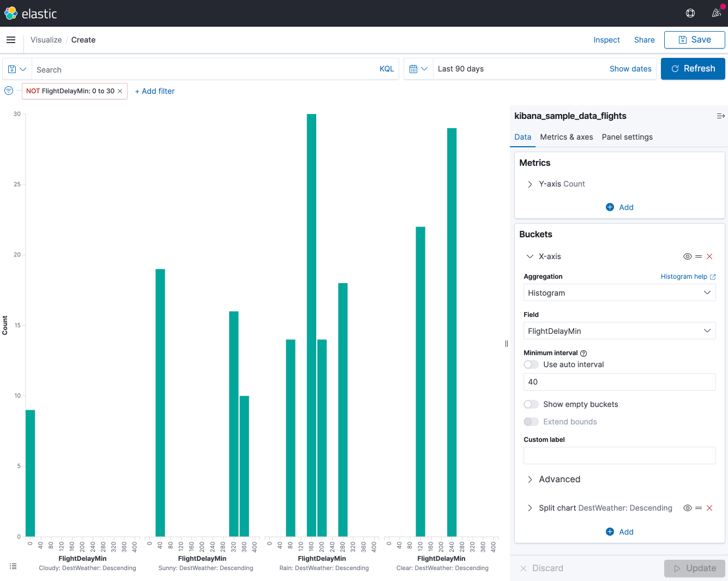This screenshot has height=581, width=728.
Task: Open the Histogram help link
Action: click(x=688, y=277)
